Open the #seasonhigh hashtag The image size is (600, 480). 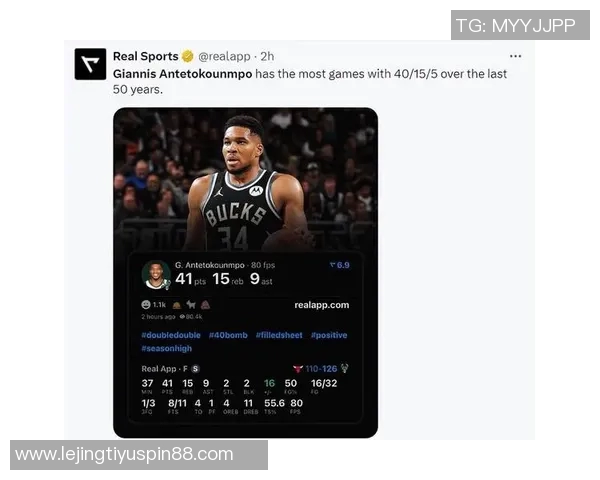click(167, 348)
